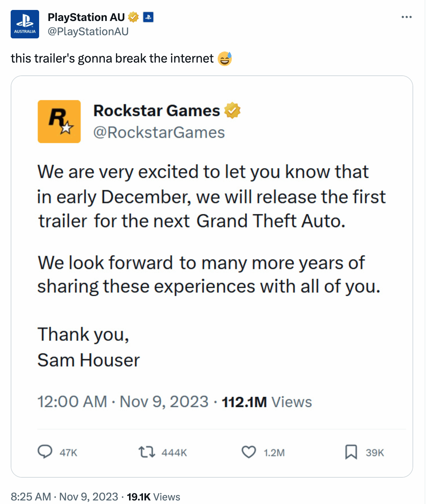Open the PlayStation AU display name
This screenshot has width=426, height=504.
tap(86, 17)
